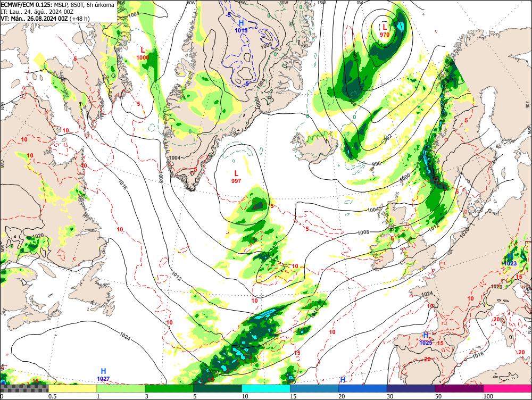Click the dark indigo 30–50 mm legend swatch
The image size is (532, 400).
[x=411, y=388]
